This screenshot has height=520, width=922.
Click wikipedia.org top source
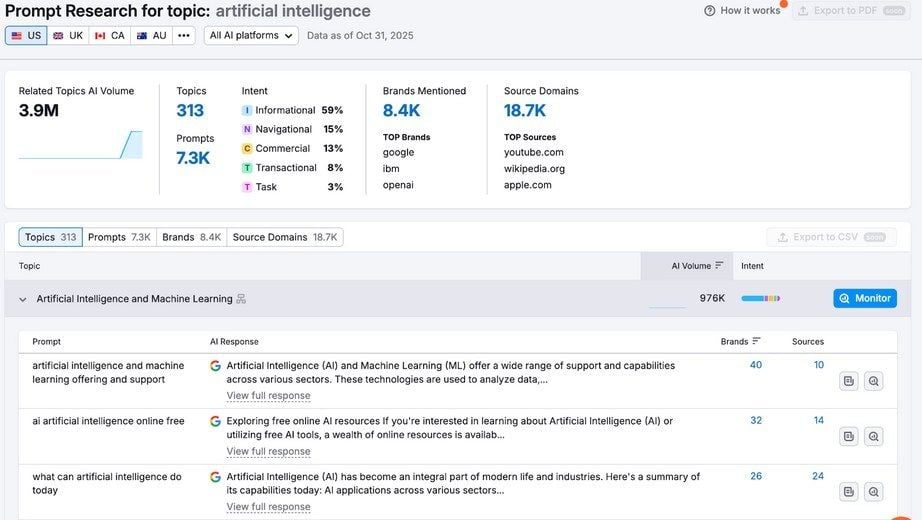coord(534,169)
